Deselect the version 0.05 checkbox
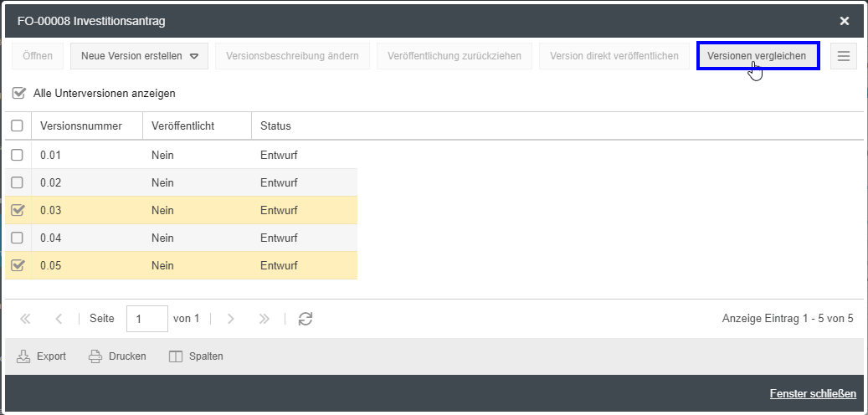Image resolution: width=868 pixels, height=415 pixels. 17,265
